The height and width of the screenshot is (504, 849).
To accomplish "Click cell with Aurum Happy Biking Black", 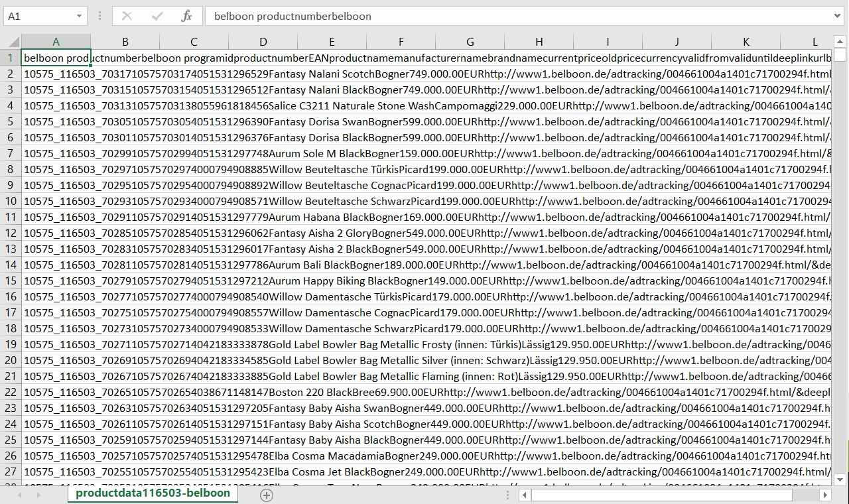I will click(56, 281).
